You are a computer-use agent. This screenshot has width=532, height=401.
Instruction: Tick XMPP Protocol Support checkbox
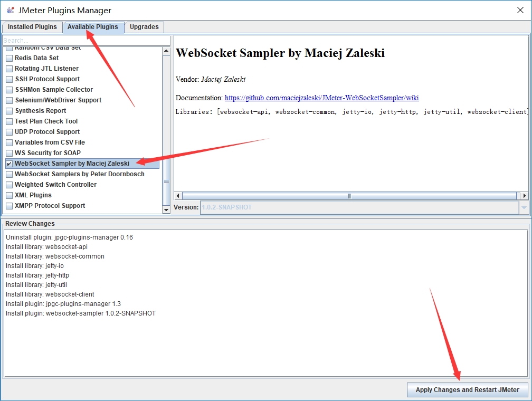point(9,206)
